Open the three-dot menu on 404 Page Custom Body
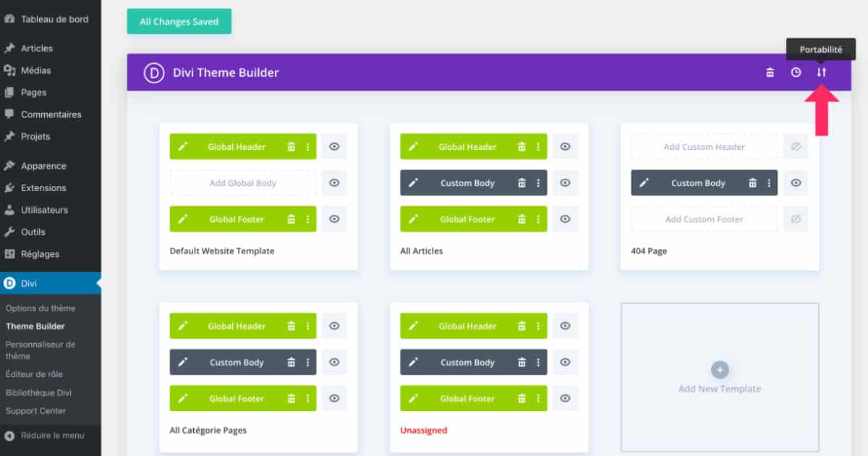Screen dimensions: 868x456 (x=769, y=183)
